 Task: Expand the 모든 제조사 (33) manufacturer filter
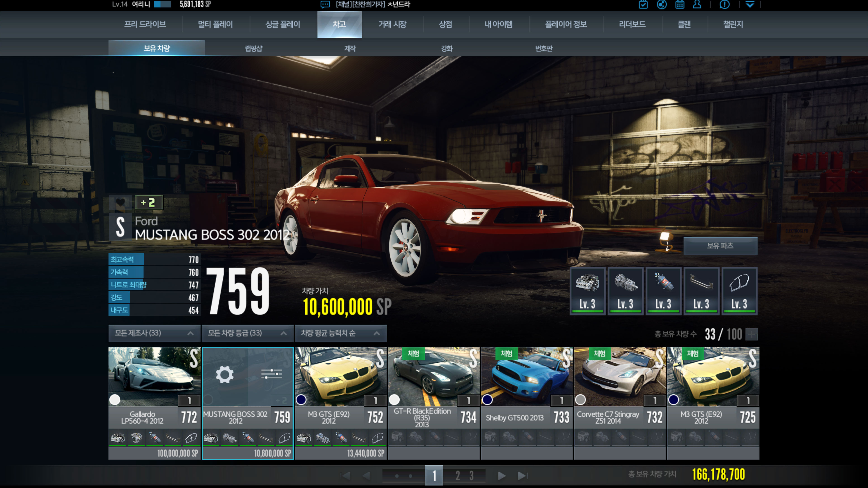tap(154, 333)
